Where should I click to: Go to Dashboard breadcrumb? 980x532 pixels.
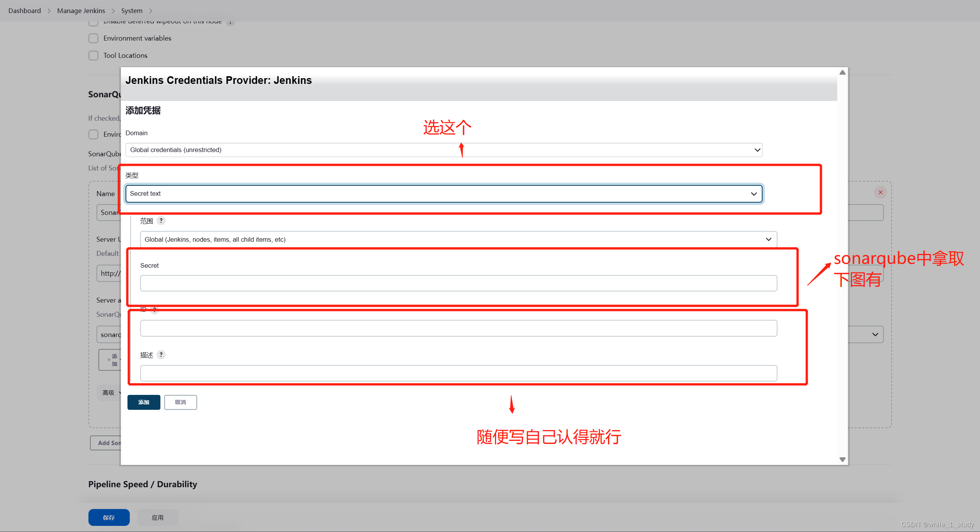[24, 11]
